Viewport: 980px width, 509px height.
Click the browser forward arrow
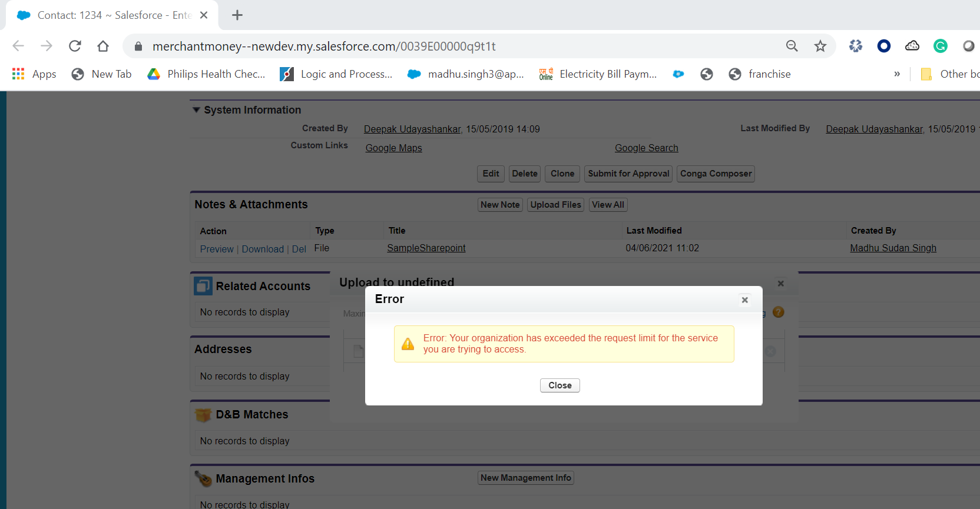[x=47, y=46]
